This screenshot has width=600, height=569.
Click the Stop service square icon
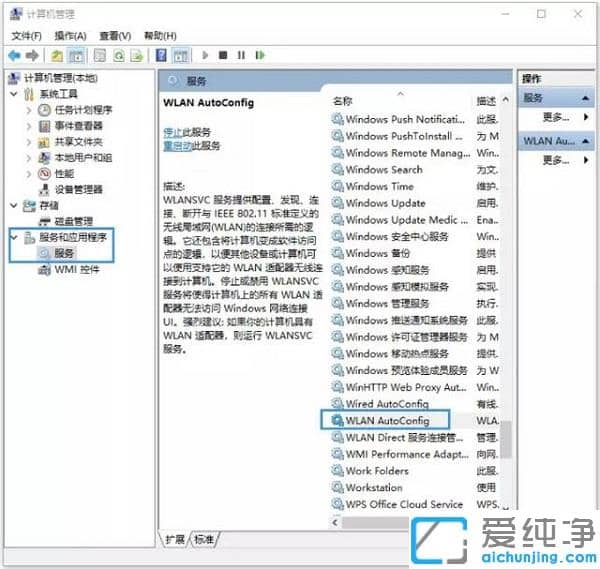click(223, 55)
